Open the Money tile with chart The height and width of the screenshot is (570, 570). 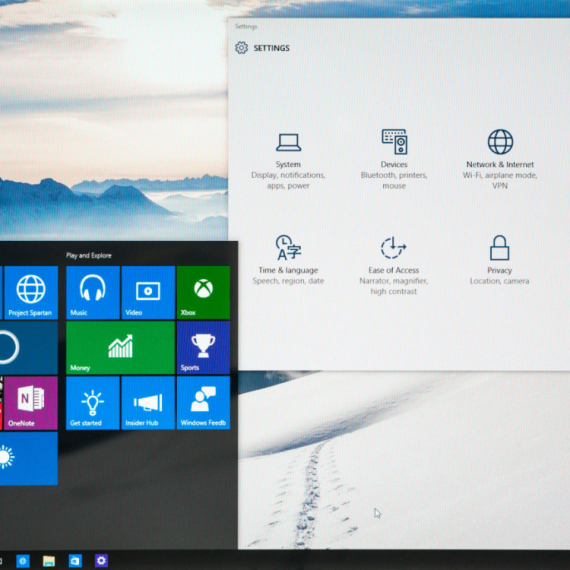pyautogui.click(x=120, y=348)
